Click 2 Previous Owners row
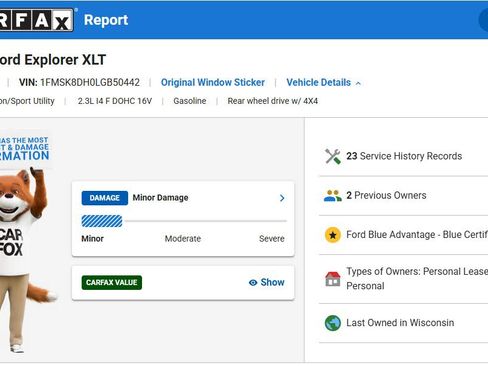This screenshot has width=488, height=366. 403,196
